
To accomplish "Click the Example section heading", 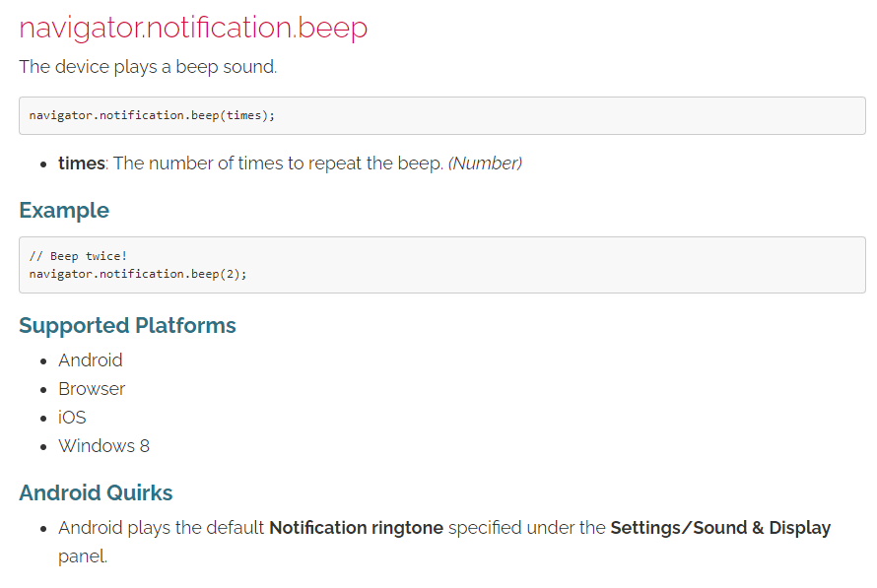I will click(64, 211).
